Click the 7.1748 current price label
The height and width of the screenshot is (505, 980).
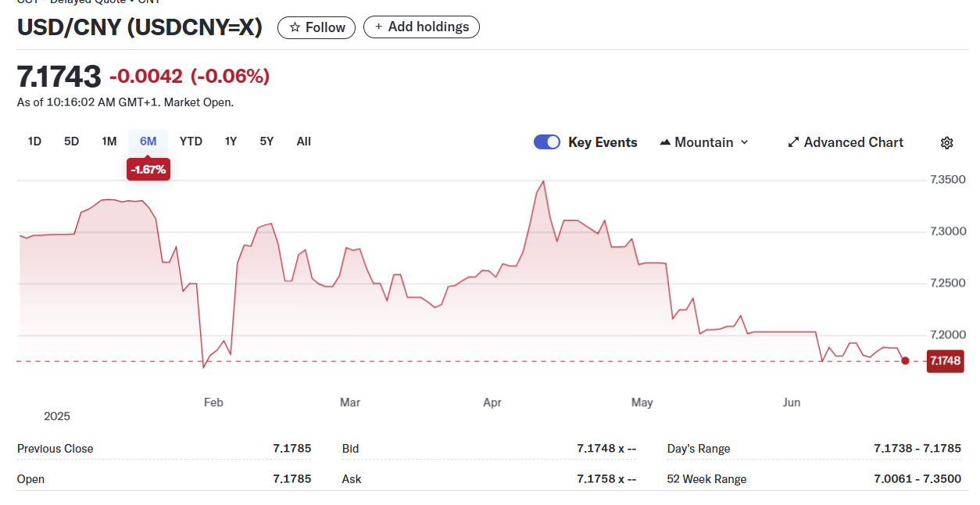(x=944, y=361)
